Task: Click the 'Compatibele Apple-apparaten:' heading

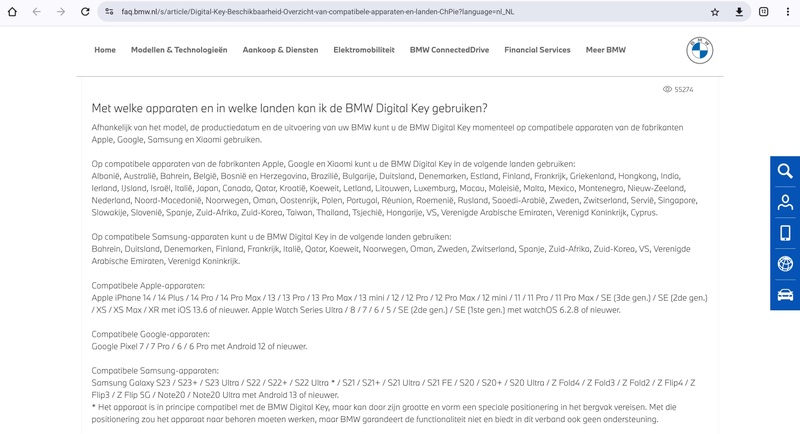Action: point(148,286)
